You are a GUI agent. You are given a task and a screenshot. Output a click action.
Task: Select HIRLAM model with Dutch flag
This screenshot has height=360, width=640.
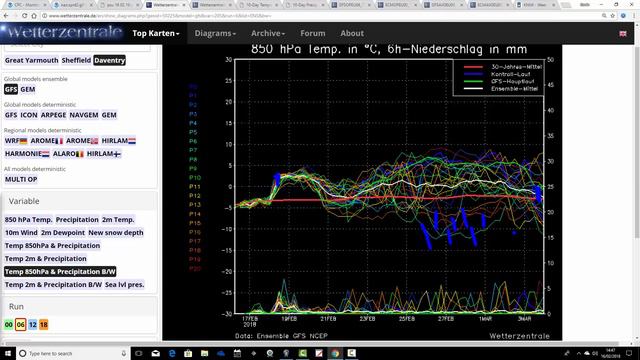tap(118, 141)
